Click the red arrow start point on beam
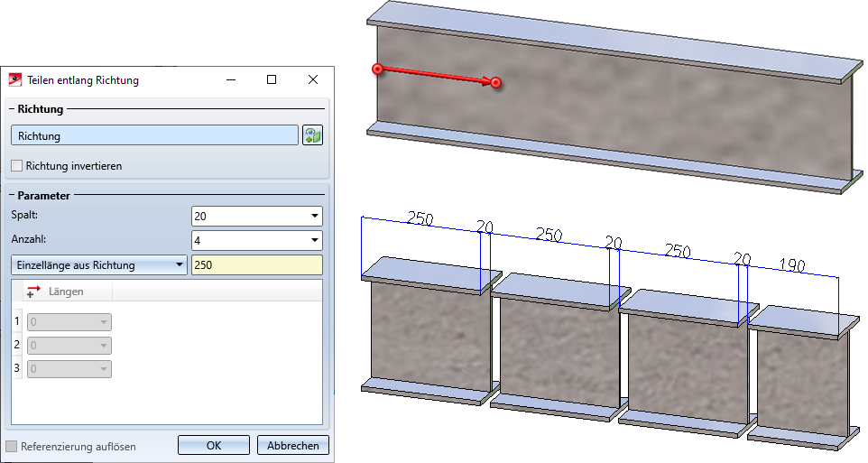This screenshot has width=868, height=463. 377,69
